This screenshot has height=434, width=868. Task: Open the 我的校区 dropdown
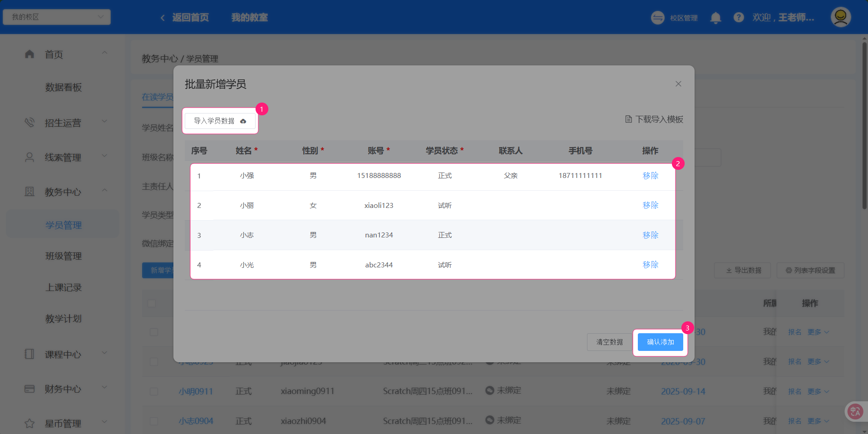pyautogui.click(x=57, y=17)
